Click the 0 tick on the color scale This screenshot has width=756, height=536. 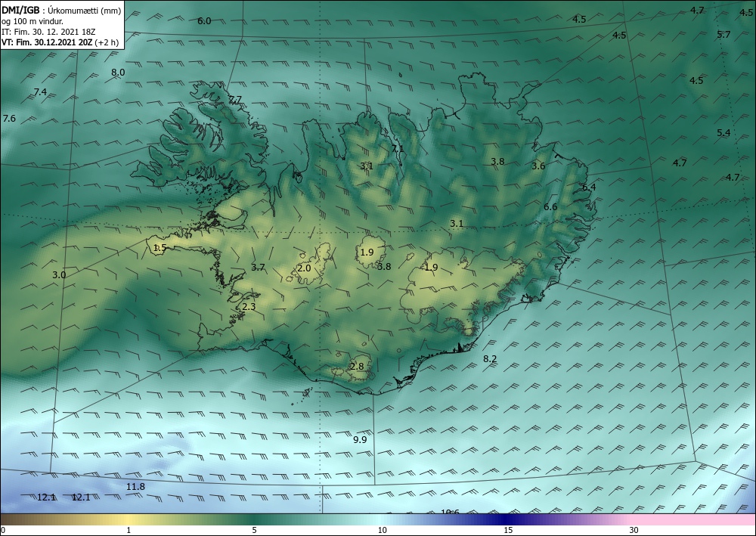tap(3, 530)
